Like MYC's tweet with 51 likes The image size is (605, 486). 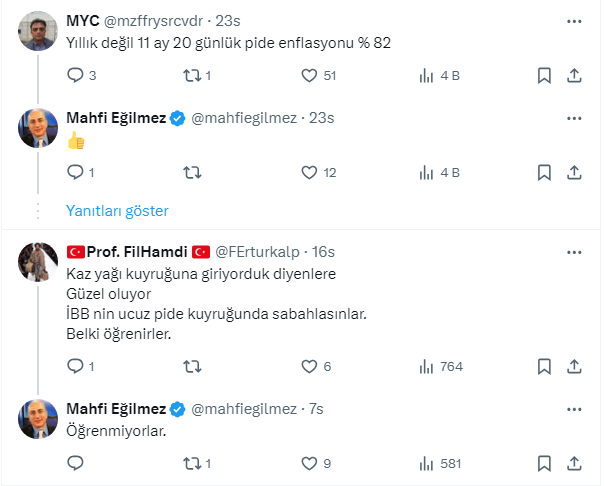point(310,75)
